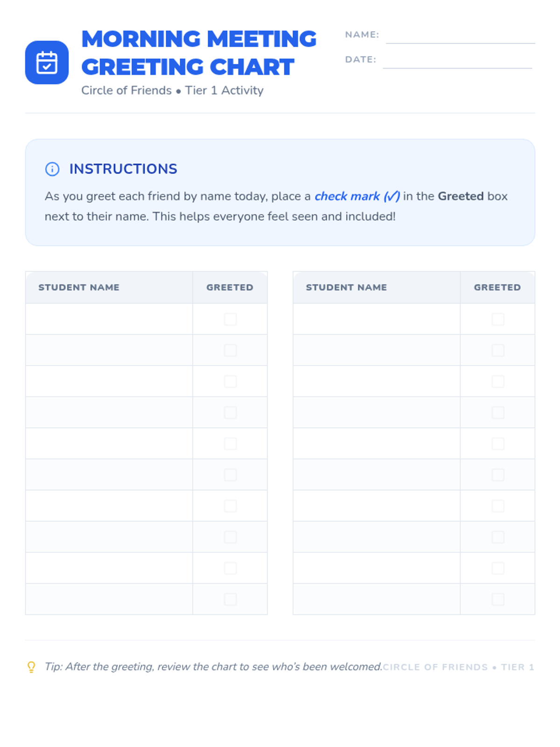This screenshot has height=747, width=560.
Task: Click right table Greeted column header
Action: pos(497,288)
